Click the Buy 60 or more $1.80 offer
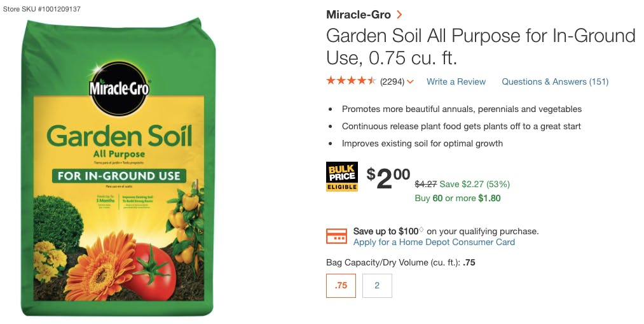 click(457, 198)
